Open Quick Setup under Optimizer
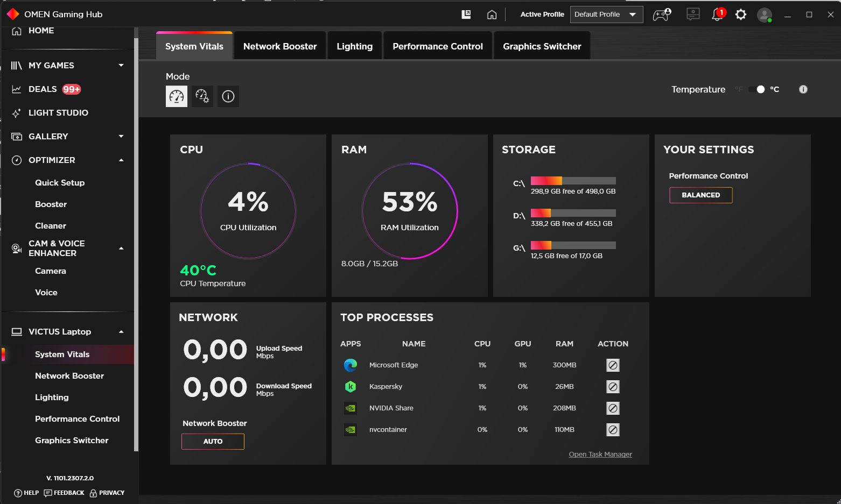 point(60,183)
